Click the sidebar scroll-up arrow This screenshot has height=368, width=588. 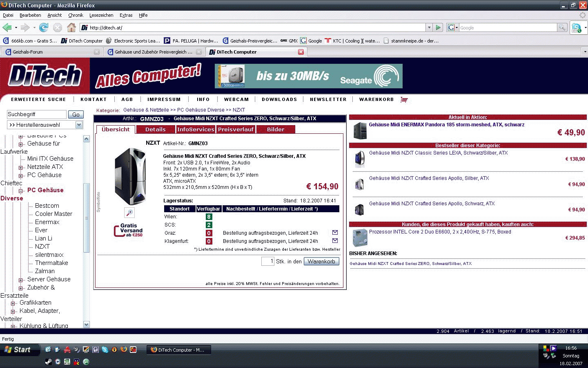[86, 139]
